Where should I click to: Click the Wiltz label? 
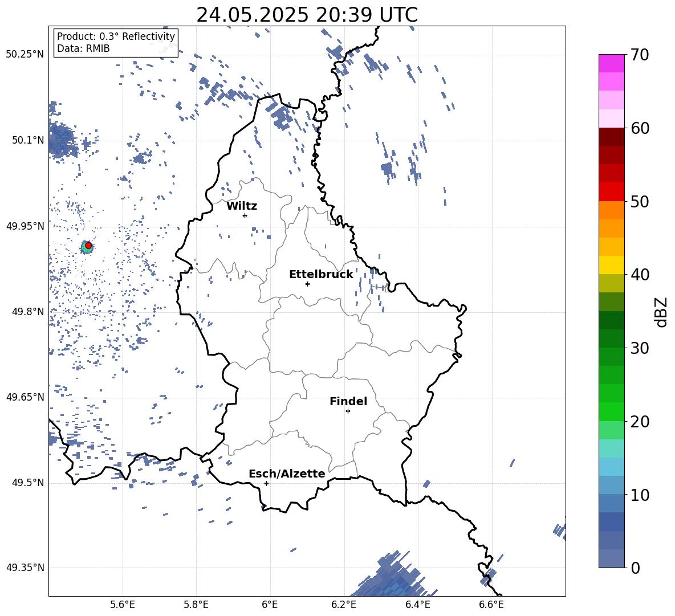pos(242,206)
